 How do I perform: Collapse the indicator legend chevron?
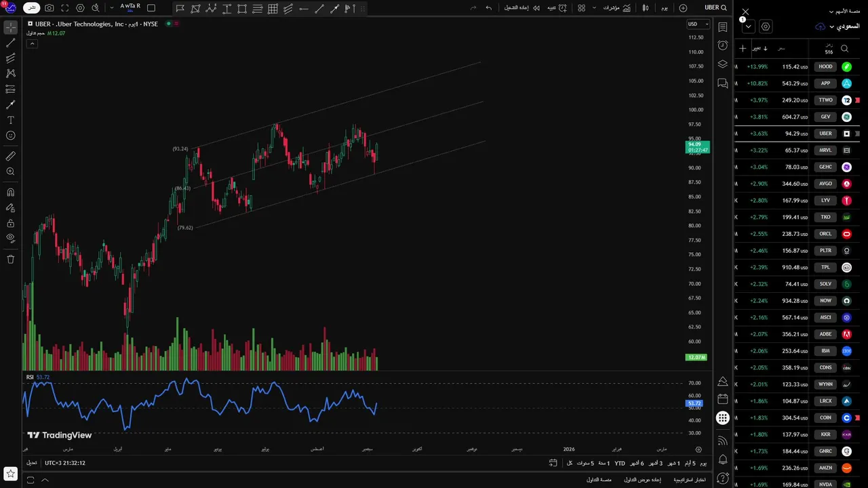pos(32,43)
